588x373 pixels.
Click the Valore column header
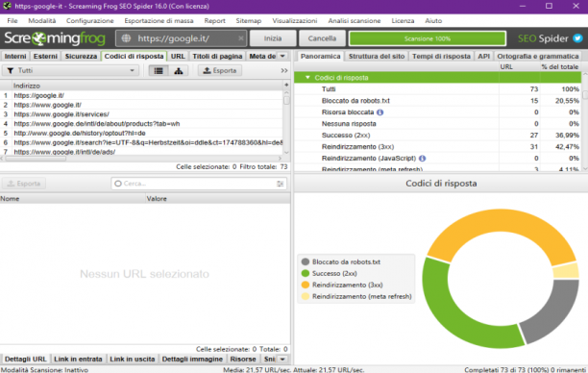point(217,198)
